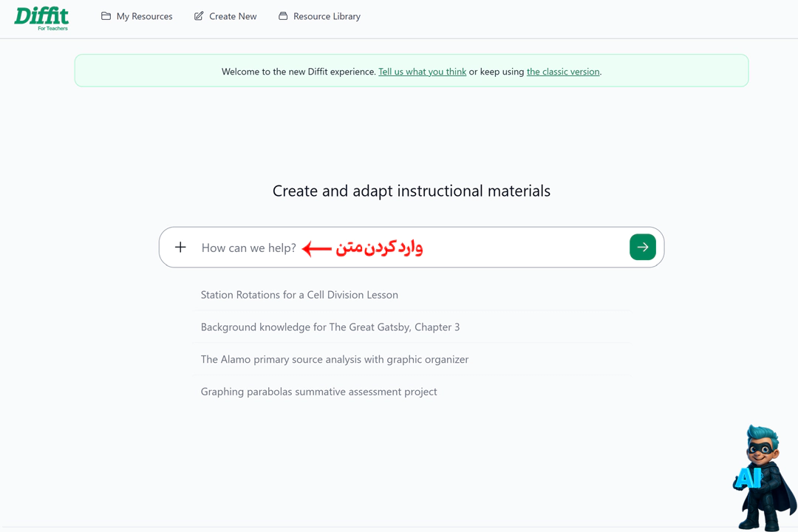Choose the Station Rotations Cell Division suggestion

(299, 295)
